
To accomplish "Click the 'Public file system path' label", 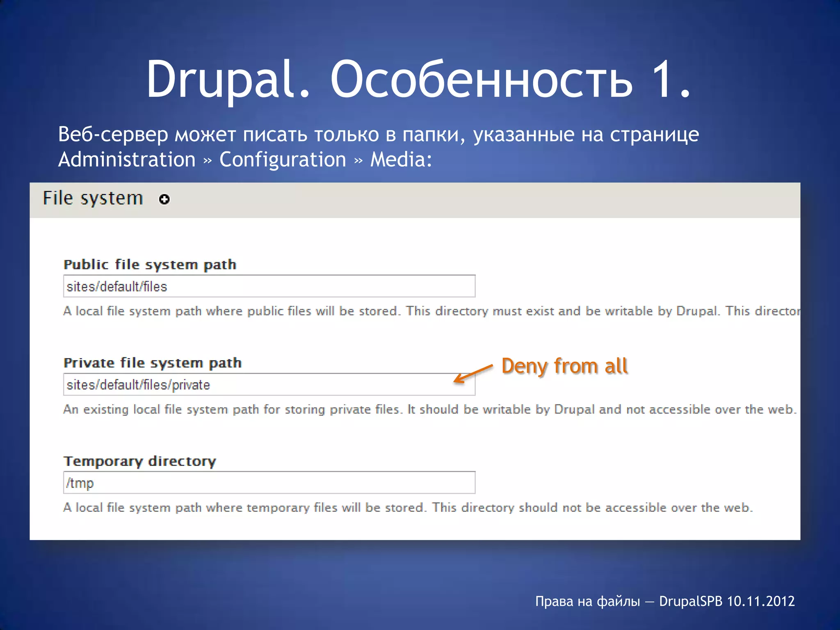I will 150,265.
